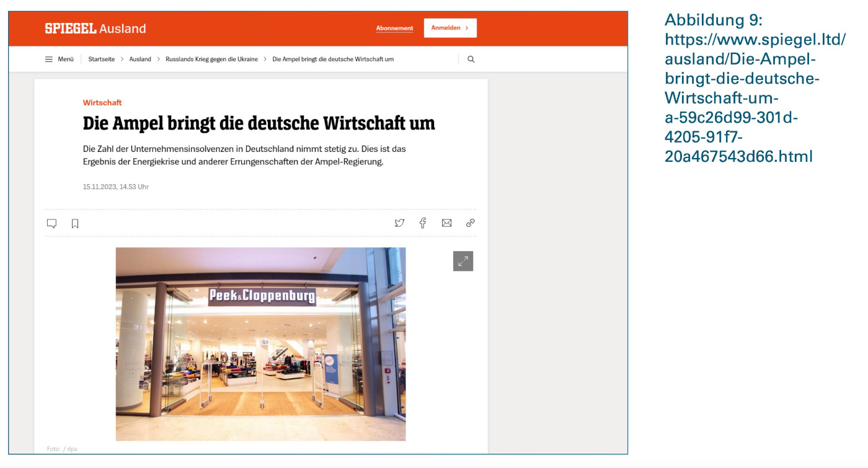Screen dimensions: 868x468
Task: Click the Menü text label
Action: tap(66, 60)
